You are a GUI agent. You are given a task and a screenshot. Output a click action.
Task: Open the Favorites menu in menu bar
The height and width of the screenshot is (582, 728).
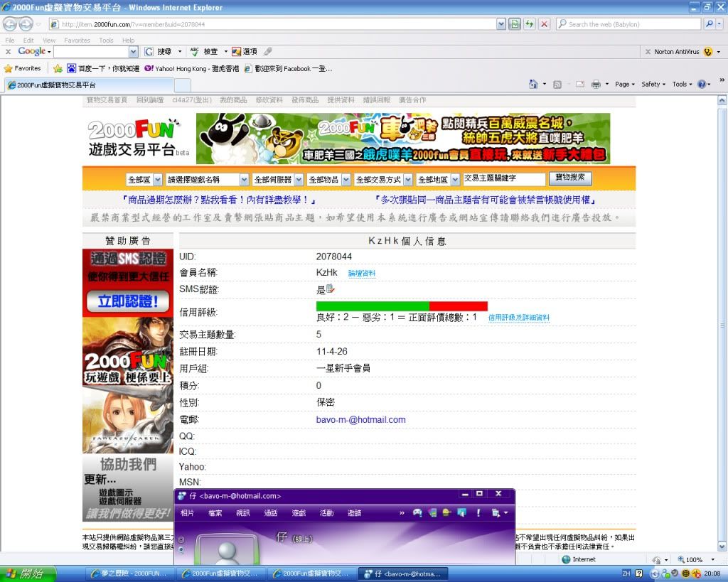point(77,41)
